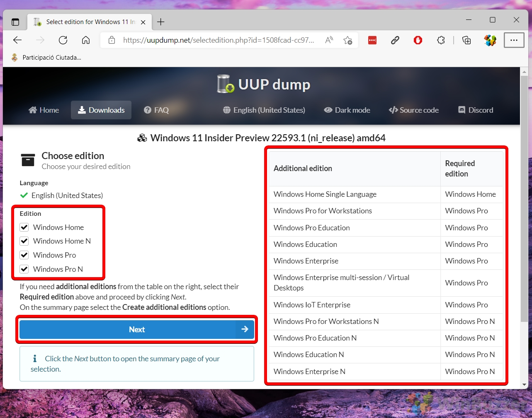Viewport: 532px width, 418px height.
Task: Click the link chain extension icon
Action: [x=395, y=40]
